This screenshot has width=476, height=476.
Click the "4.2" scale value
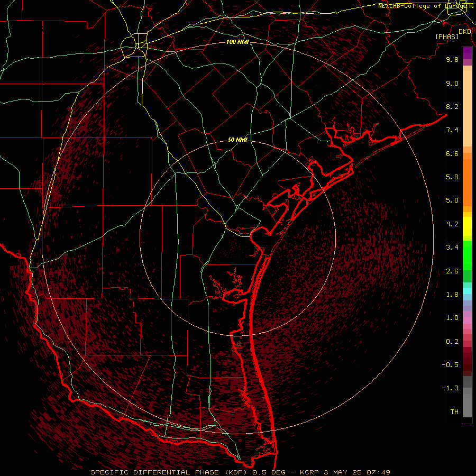coord(452,224)
